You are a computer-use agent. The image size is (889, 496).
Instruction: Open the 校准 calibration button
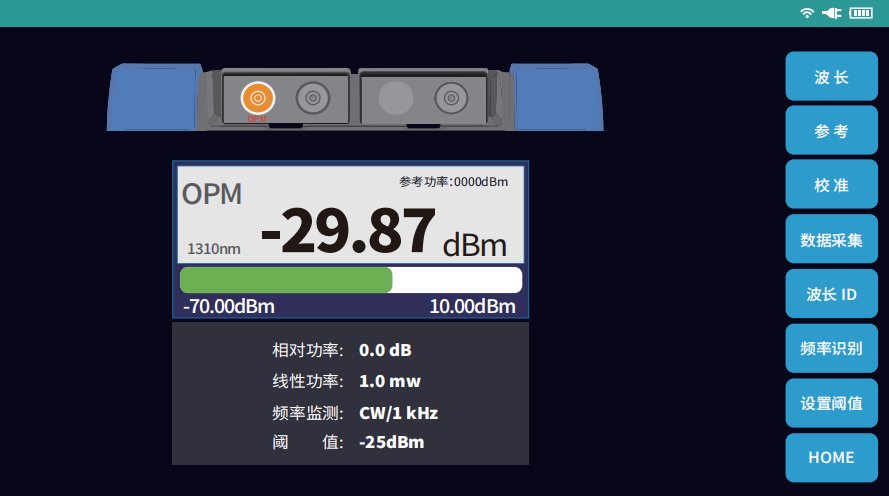831,185
